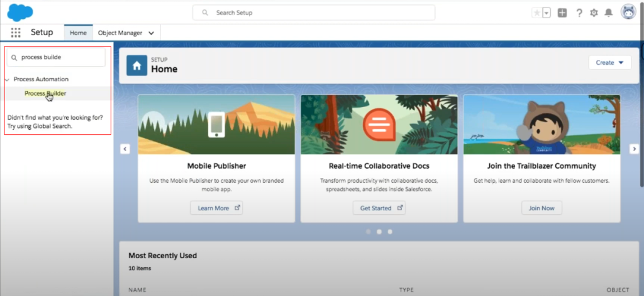This screenshot has width=644, height=296.
Task: Open the Create dropdown button
Action: pos(609,62)
